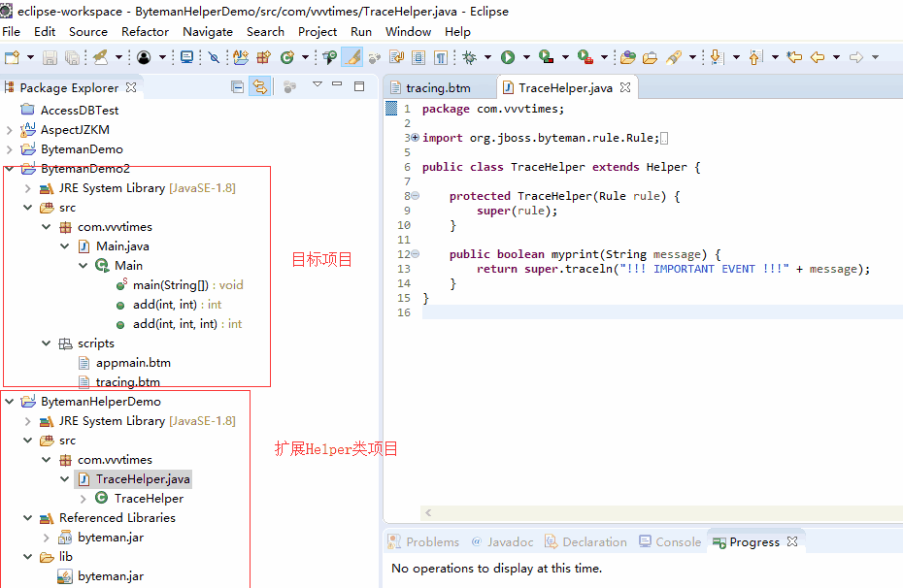903x588 pixels.
Task: Minimize the Package Explorer view
Action: point(338,84)
